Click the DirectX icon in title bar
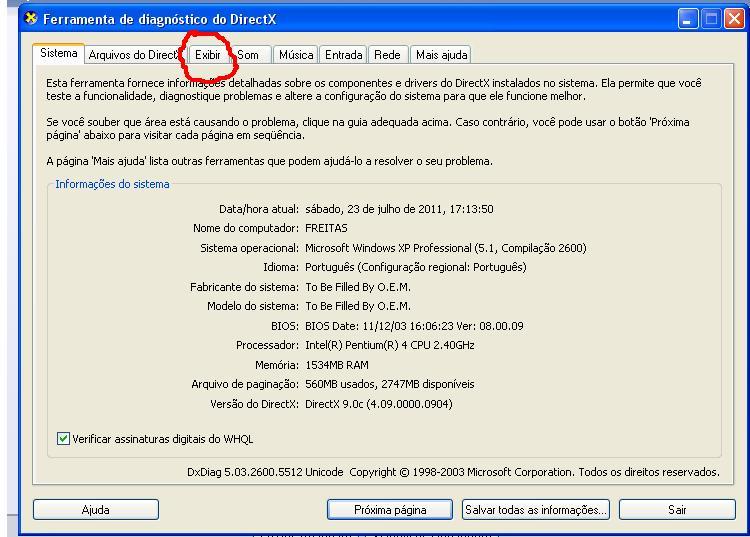Viewport: 750px width, 537px height. (31, 19)
